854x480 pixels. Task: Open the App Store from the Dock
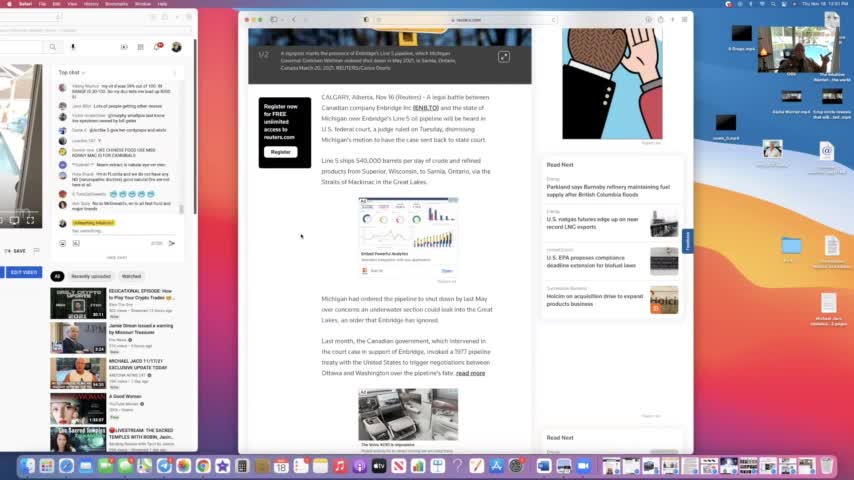(x=496, y=466)
